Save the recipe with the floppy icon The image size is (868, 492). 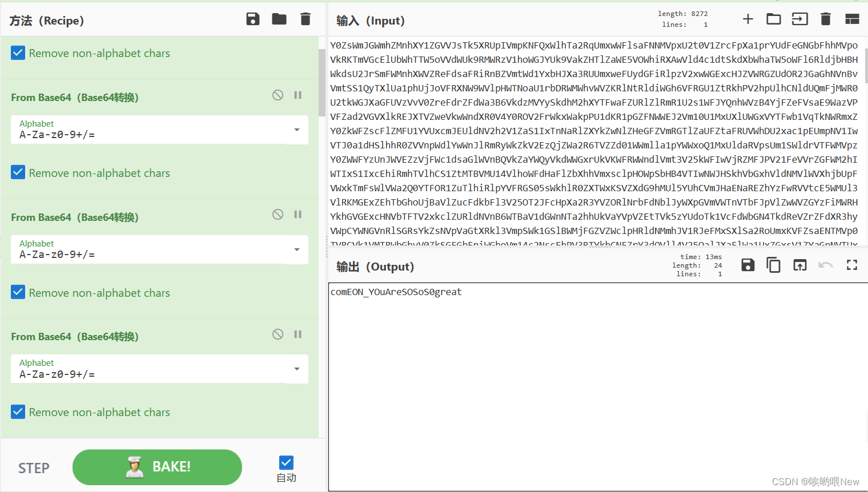pyautogui.click(x=253, y=19)
